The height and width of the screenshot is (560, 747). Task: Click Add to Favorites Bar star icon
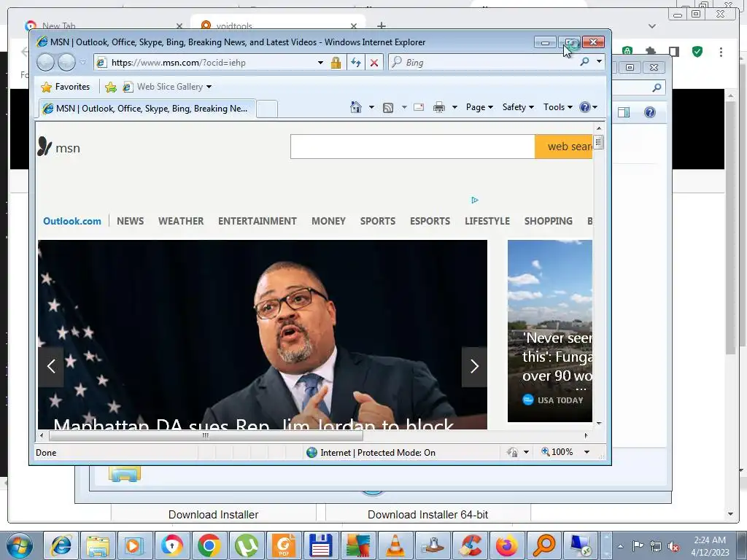[111, 87]
